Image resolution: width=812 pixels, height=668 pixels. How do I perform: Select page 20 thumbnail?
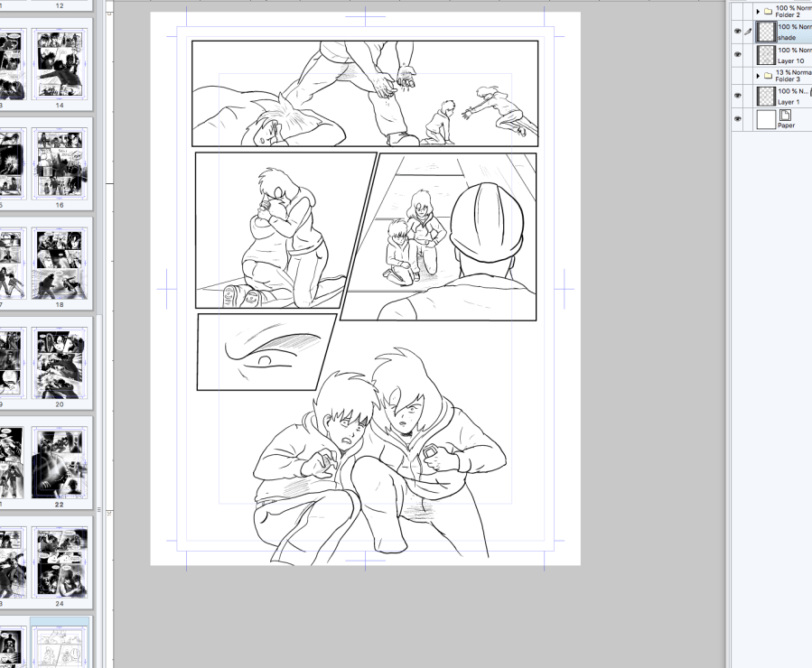coord(60,362)
